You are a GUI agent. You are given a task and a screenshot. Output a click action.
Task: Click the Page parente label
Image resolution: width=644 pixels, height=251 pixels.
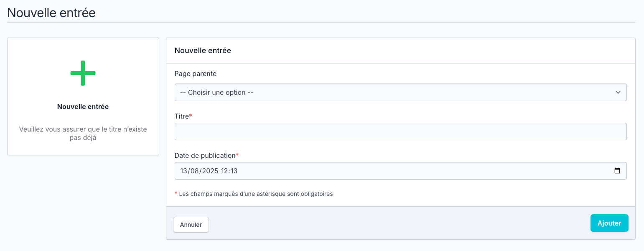pyautogui.click(x=195, y=74)
